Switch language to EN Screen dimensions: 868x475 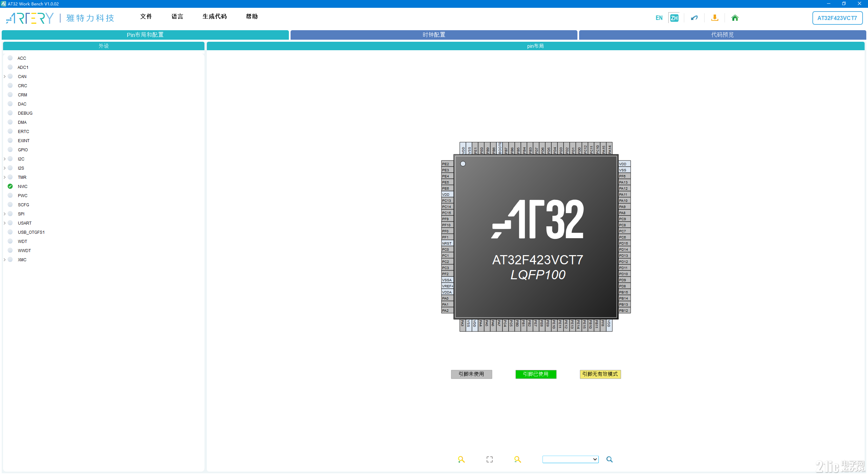(x=659, y=18)
